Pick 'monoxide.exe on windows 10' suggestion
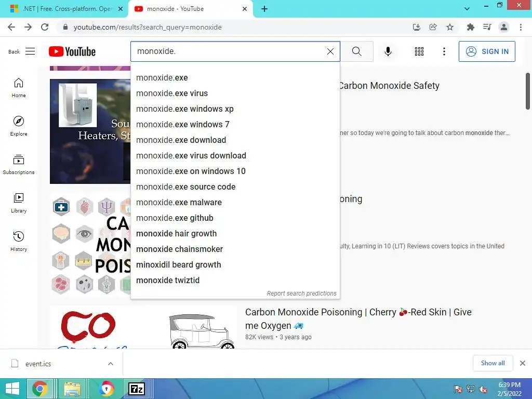 [235, 171]
